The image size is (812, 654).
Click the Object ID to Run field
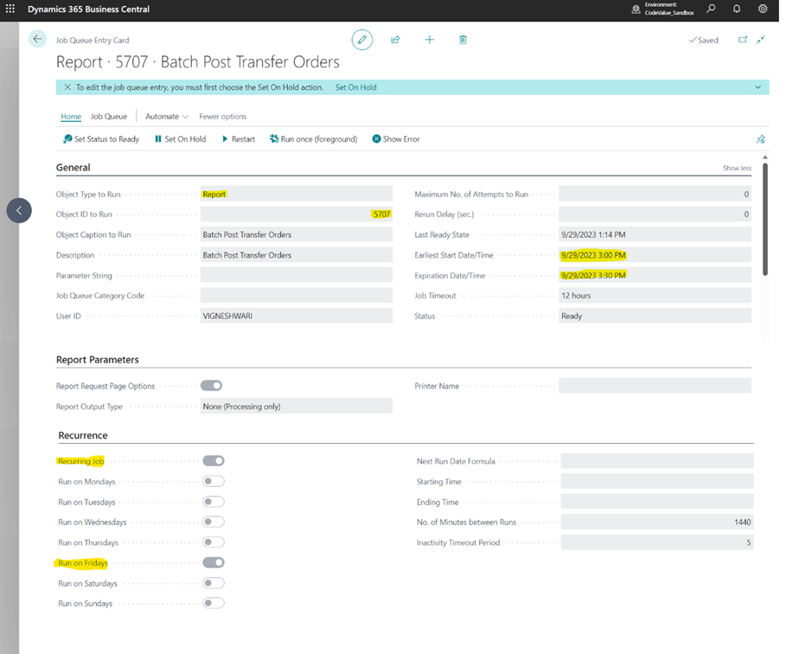coord(297,214)
